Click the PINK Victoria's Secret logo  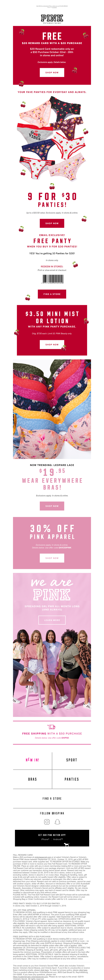pos(52,19)
